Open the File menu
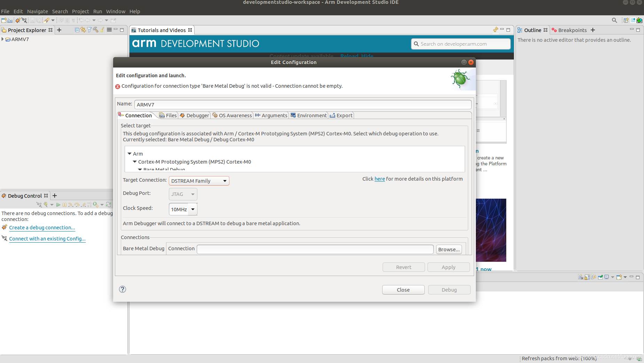644x363 pixels. [5, 11]
